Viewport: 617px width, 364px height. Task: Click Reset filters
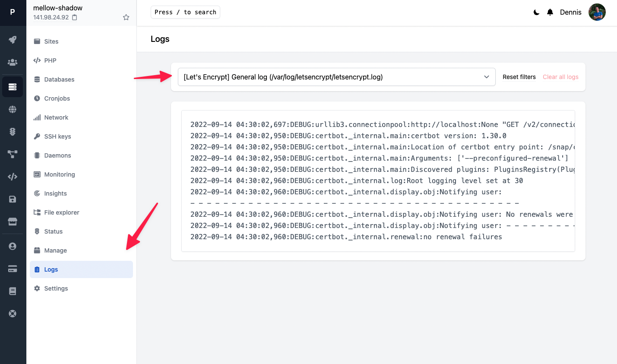[519, 77]
